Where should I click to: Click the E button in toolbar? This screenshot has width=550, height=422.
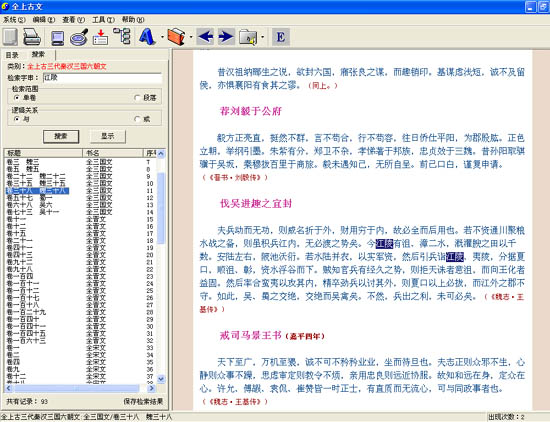click(281, 37)
